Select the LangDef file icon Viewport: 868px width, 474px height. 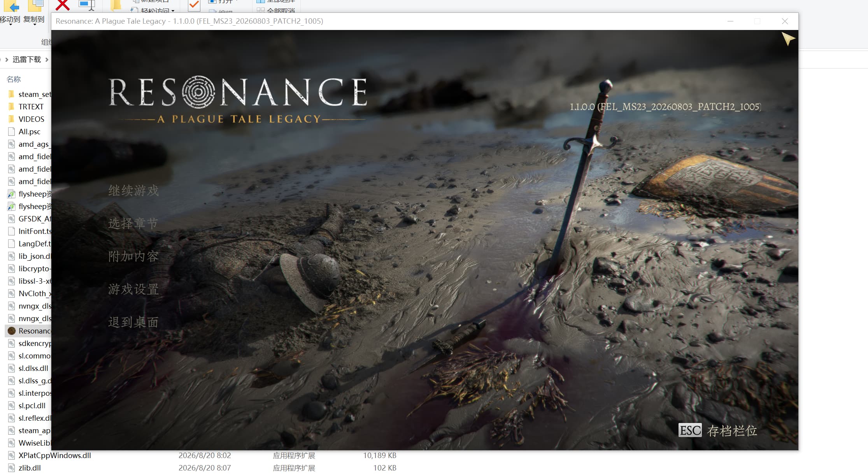click(11, 244)
